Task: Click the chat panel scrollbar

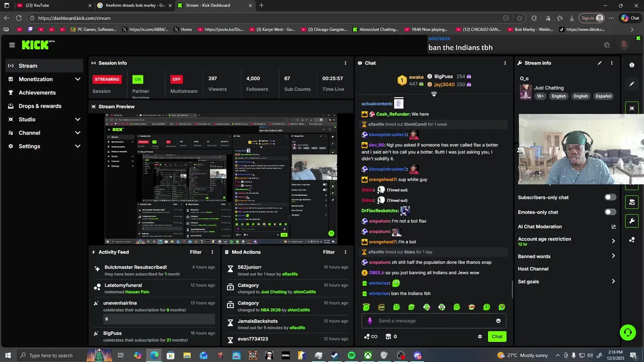Action: pos(513,289)
